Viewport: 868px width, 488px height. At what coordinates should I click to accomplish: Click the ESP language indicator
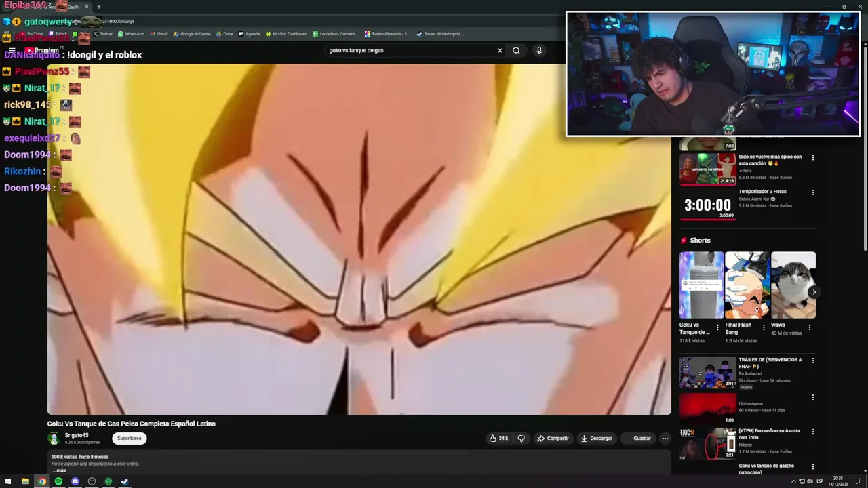(820, 481)
